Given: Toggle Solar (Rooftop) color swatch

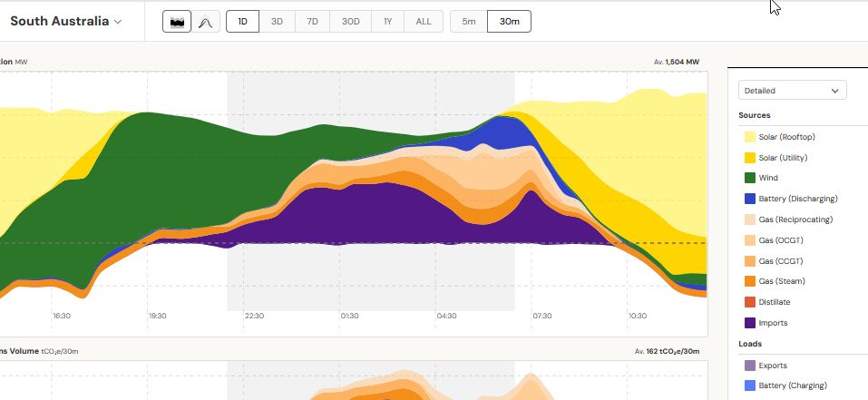Looking at the screenshot, I should click(750, 137).
